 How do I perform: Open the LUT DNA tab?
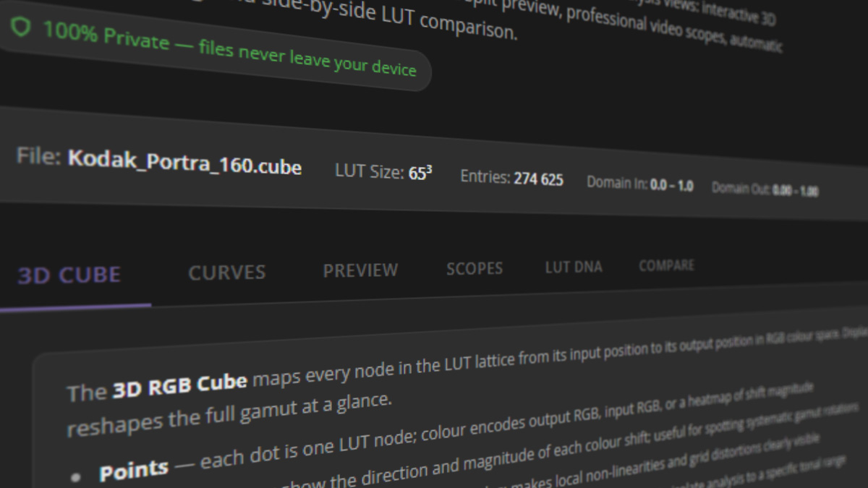pos(574,267)
